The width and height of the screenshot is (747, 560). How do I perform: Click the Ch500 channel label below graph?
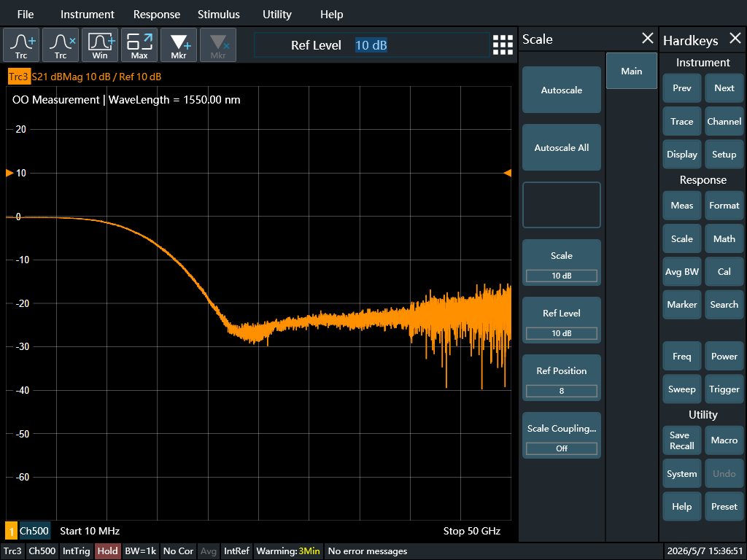(34, 531)
